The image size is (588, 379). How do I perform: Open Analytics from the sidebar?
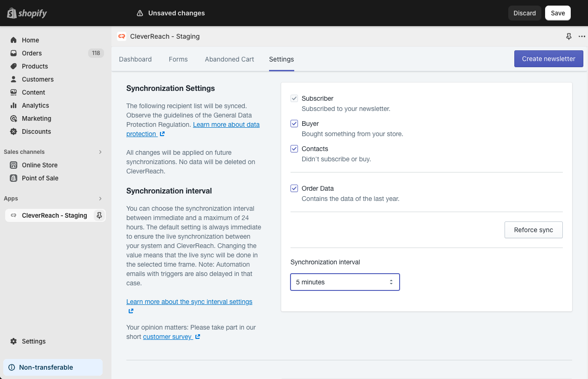coord(35,105)
